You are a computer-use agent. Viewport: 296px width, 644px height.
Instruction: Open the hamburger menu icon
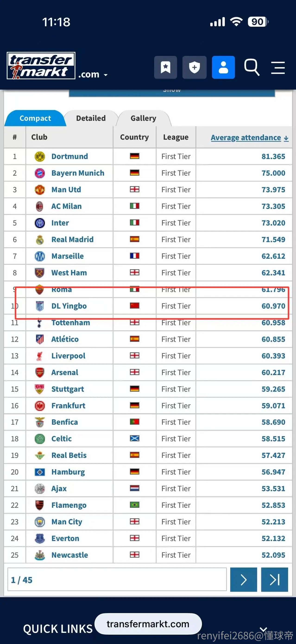[278, 67]
